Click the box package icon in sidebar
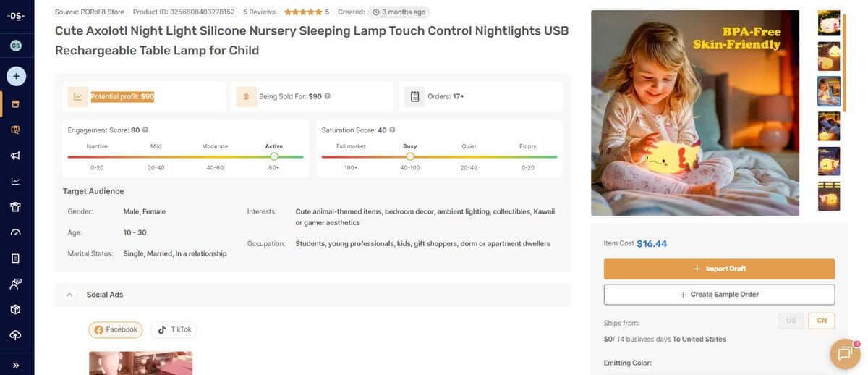This screenshot has width=868, height=375. pos(16,309)
